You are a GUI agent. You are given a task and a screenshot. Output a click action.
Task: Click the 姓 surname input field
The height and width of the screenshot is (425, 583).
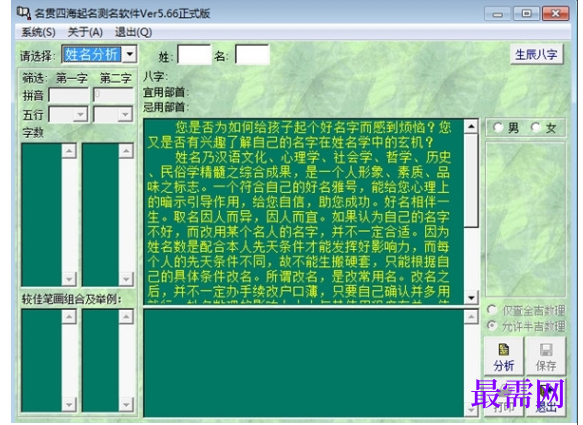[x=194, y=55]
